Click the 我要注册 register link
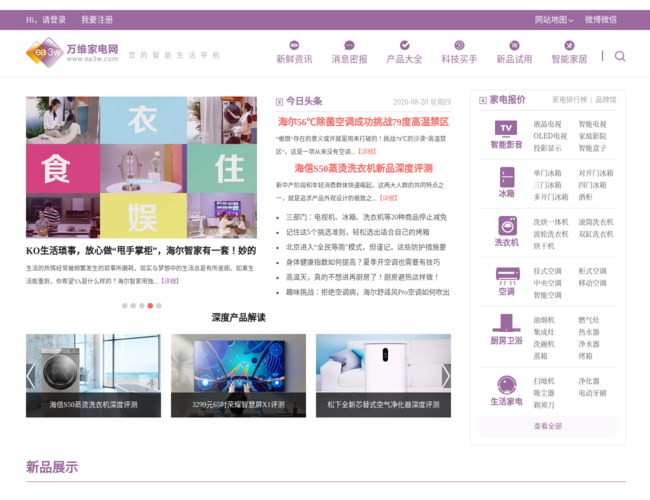 [97, 19]
